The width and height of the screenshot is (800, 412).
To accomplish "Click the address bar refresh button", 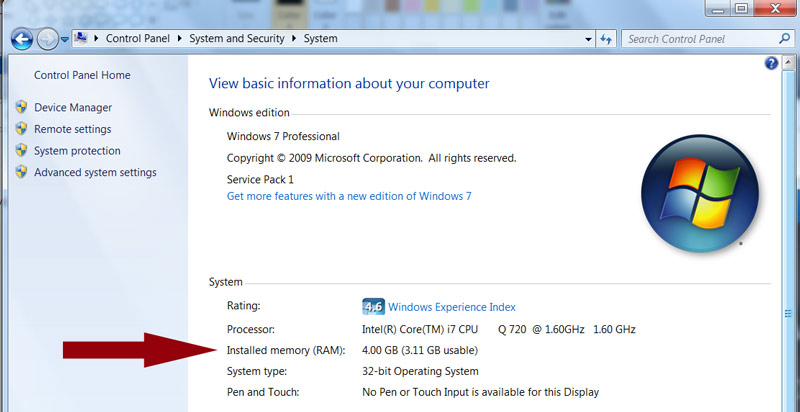I will pyautogui.click(x=606, y=39).
